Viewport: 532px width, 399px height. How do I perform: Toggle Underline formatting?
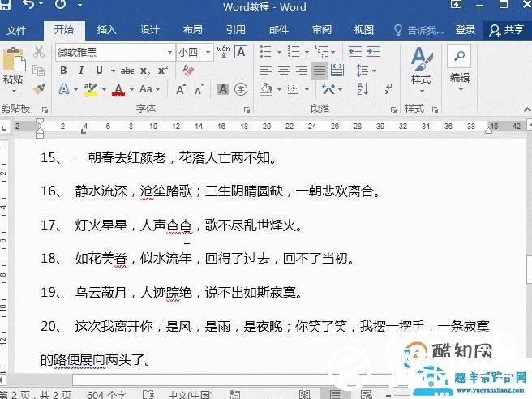(x=99, y=71)
